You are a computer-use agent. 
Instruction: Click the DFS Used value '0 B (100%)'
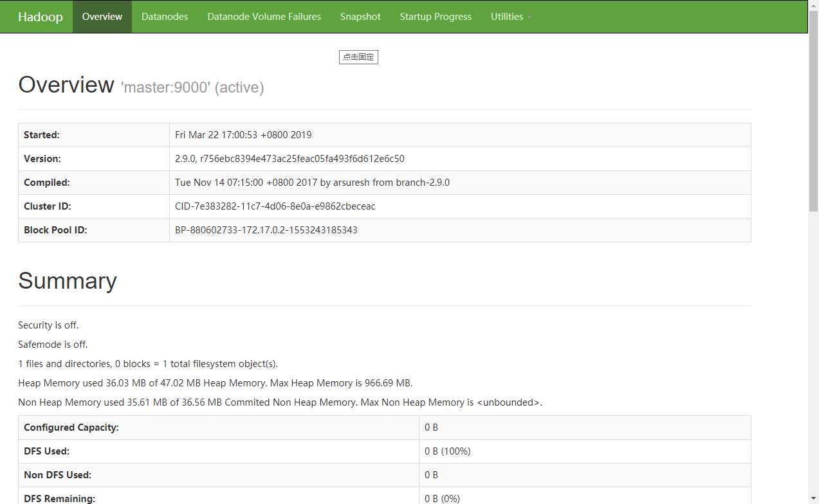click(448, 451)
